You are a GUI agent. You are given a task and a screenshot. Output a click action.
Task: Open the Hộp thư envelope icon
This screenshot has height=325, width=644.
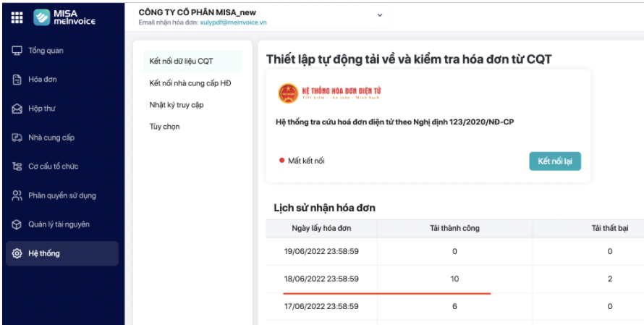pyautogui.click(x=17, y=109)
